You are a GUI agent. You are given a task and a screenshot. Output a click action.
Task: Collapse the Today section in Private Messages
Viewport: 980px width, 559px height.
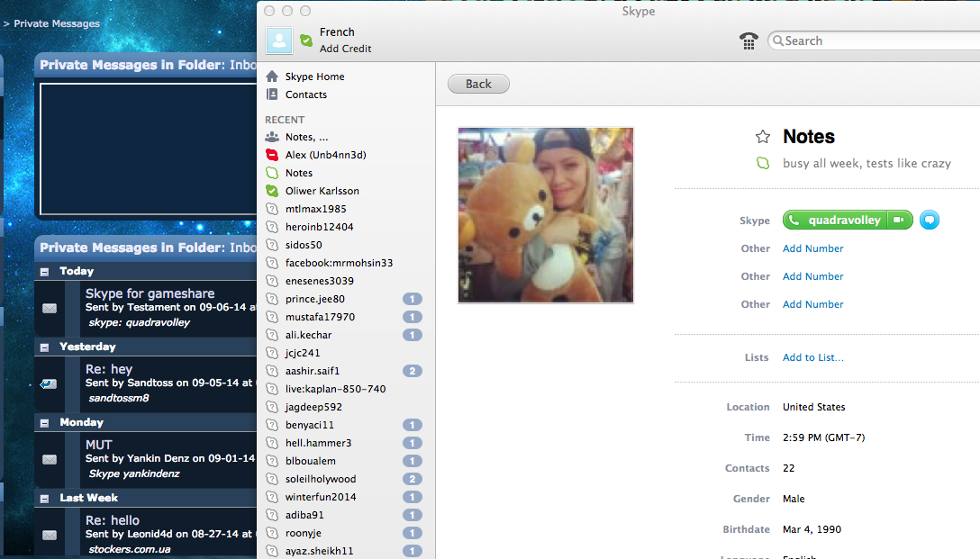44,272
